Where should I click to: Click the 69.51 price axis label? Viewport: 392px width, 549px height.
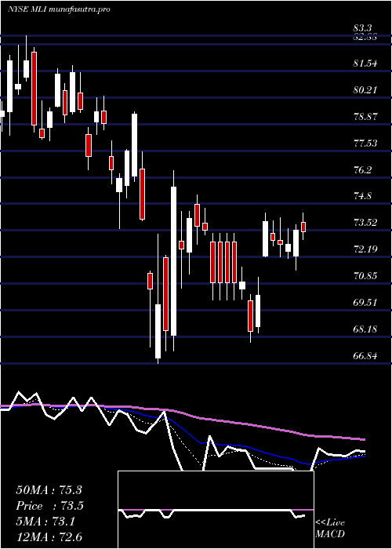point(365,303)
